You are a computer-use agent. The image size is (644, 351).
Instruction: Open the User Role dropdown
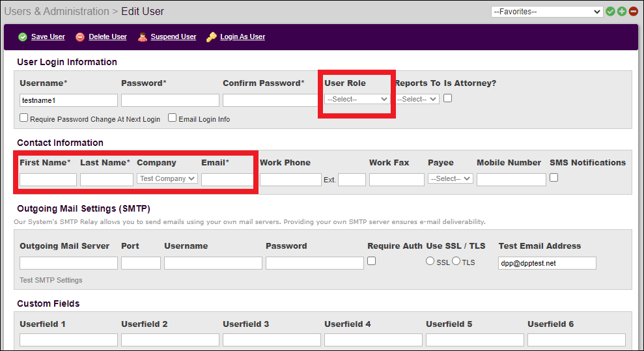[x=357, y=99]
